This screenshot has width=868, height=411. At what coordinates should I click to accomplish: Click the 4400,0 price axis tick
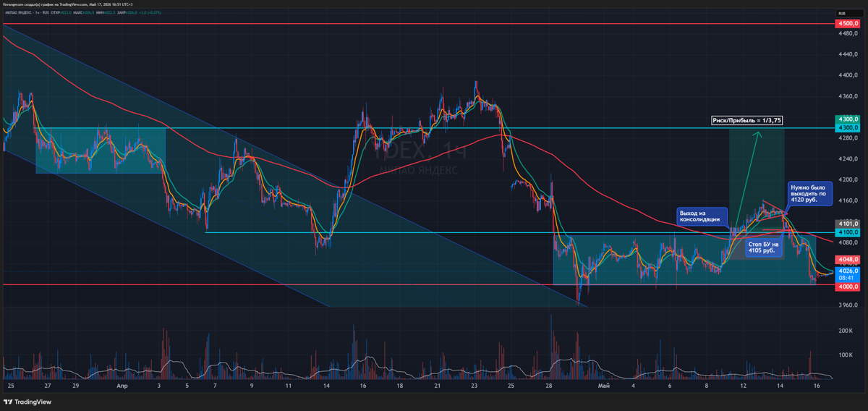(x=847, y=75)
